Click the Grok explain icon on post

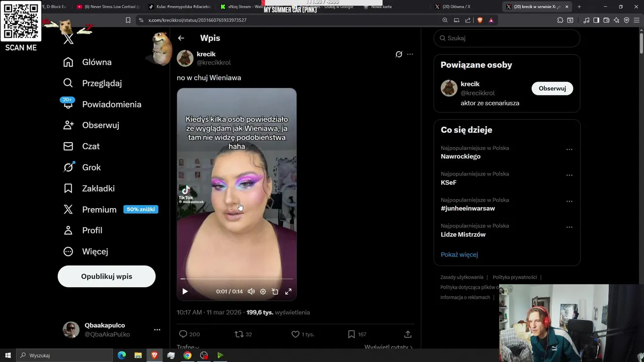click(x=399, y=54)
